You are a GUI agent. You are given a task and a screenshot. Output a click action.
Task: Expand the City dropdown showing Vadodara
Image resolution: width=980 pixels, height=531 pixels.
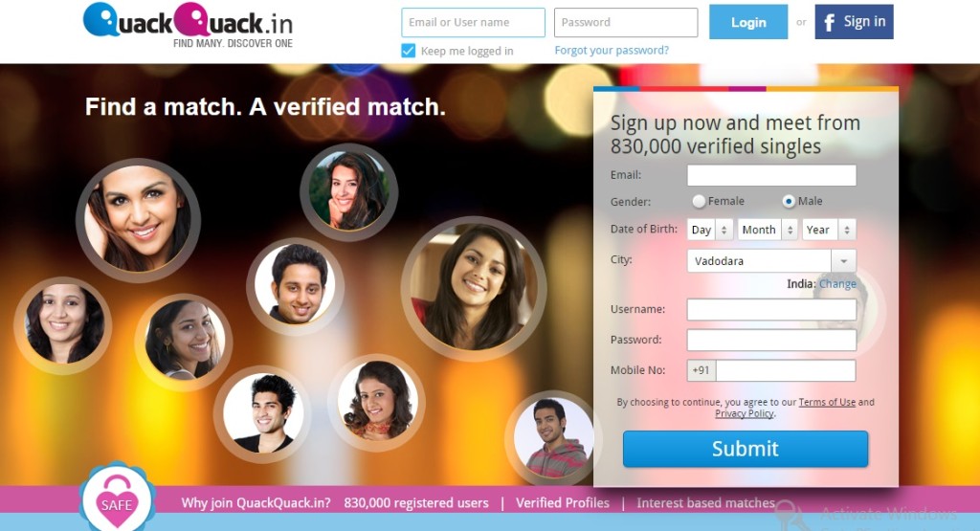click(771, 261)
